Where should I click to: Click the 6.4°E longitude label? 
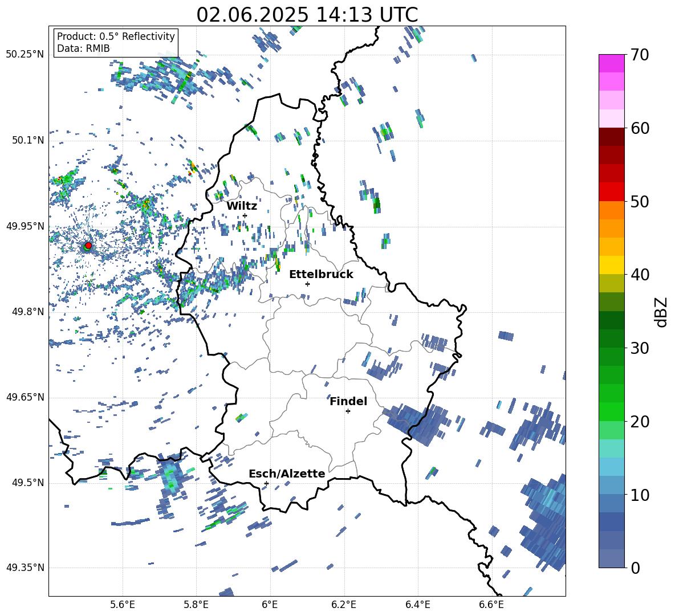tap(417, 605)
